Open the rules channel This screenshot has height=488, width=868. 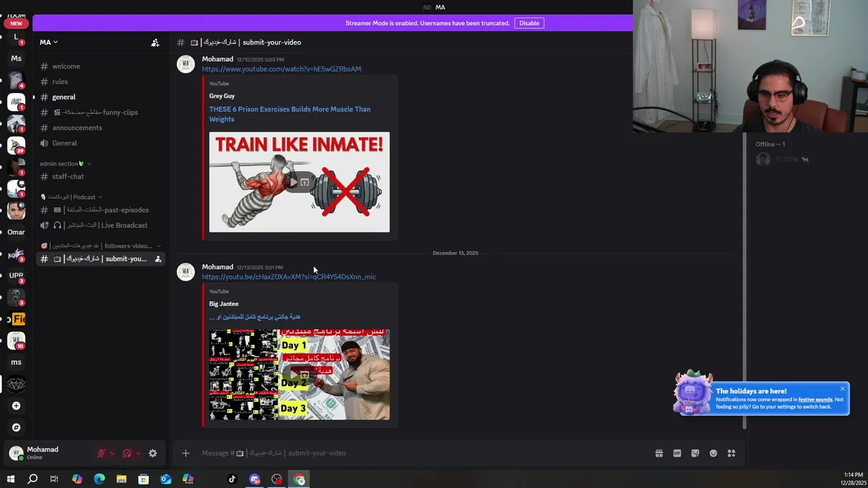pos(100,82)
